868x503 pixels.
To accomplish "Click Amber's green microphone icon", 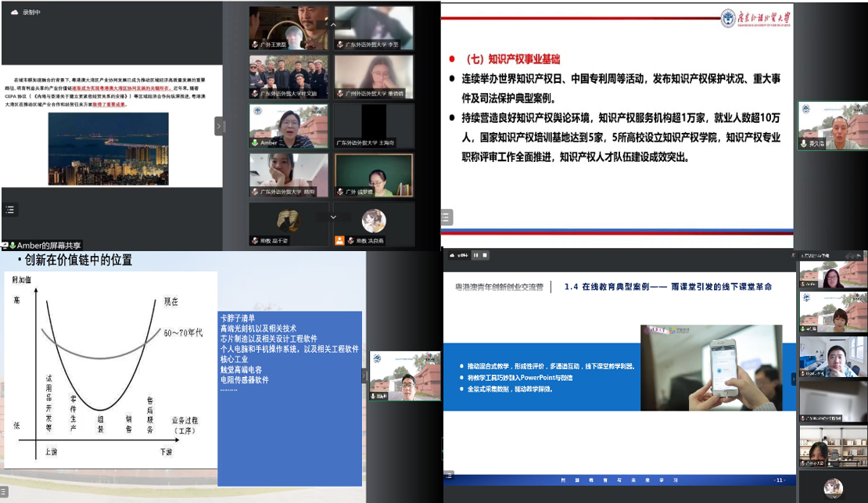I will [x=255, y=143].
